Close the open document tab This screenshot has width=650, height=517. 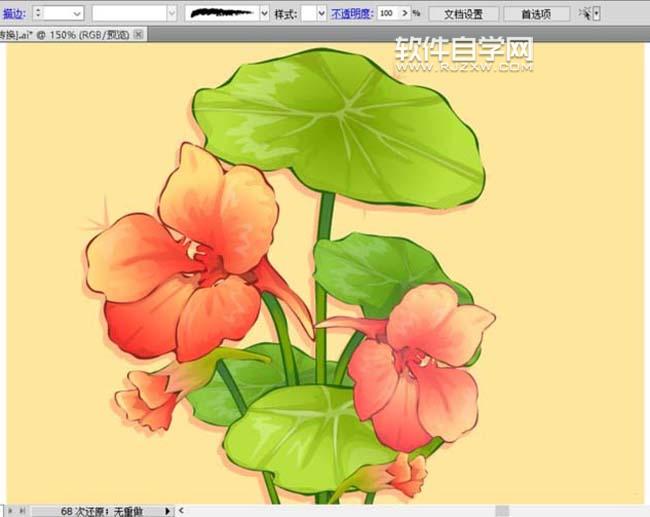coord(138,34)
